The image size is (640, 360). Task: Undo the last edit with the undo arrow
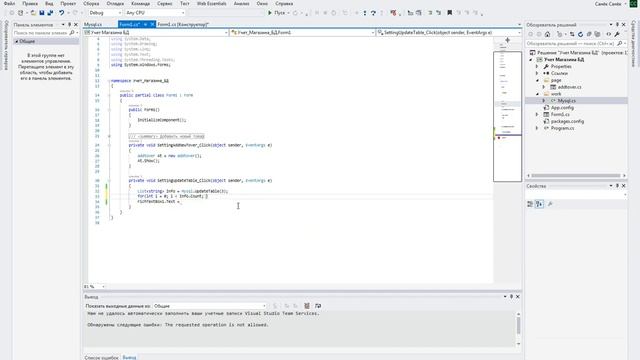click(x=62, y=13)
